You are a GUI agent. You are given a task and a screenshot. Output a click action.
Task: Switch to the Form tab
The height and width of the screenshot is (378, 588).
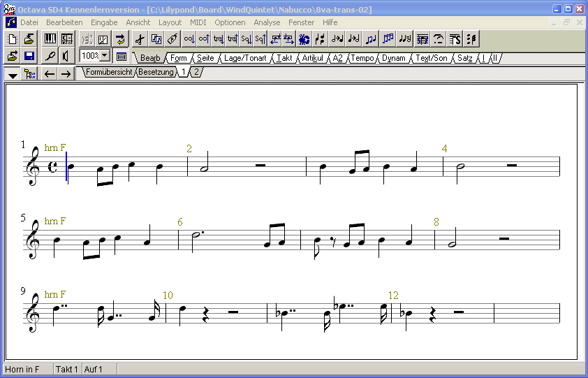click(179, 58)
